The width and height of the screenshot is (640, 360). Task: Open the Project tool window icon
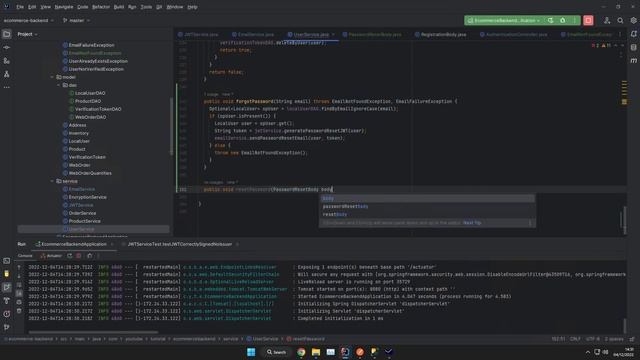(x=7, y=34)
